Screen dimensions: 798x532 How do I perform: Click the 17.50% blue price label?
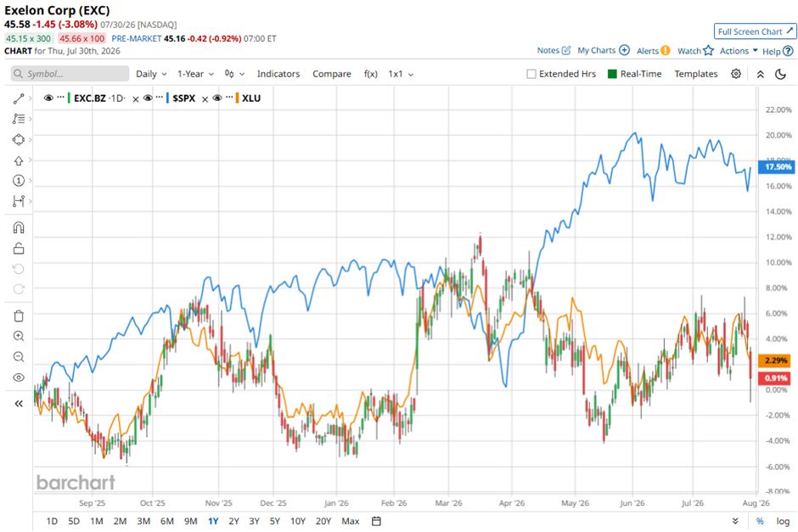coord(776,167)
